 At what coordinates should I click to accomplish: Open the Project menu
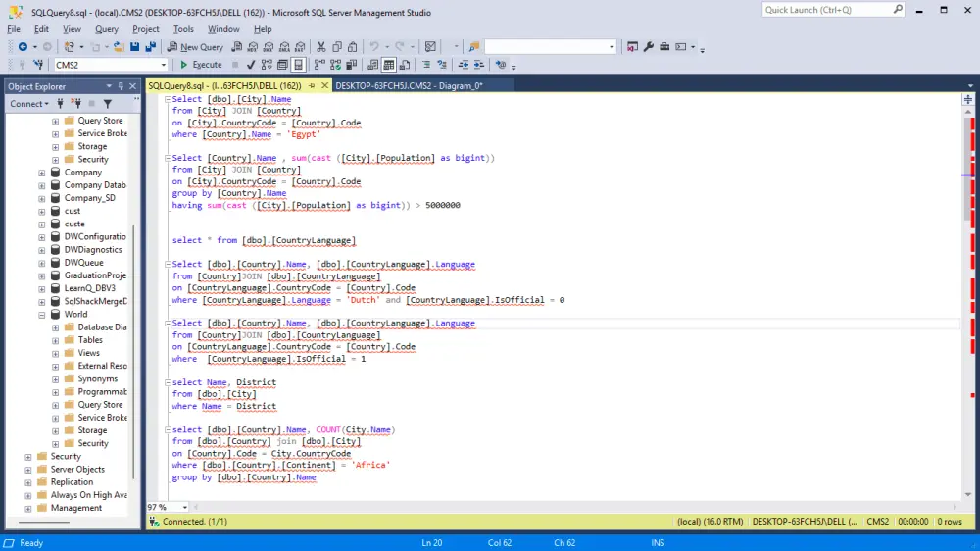(146, 29)
